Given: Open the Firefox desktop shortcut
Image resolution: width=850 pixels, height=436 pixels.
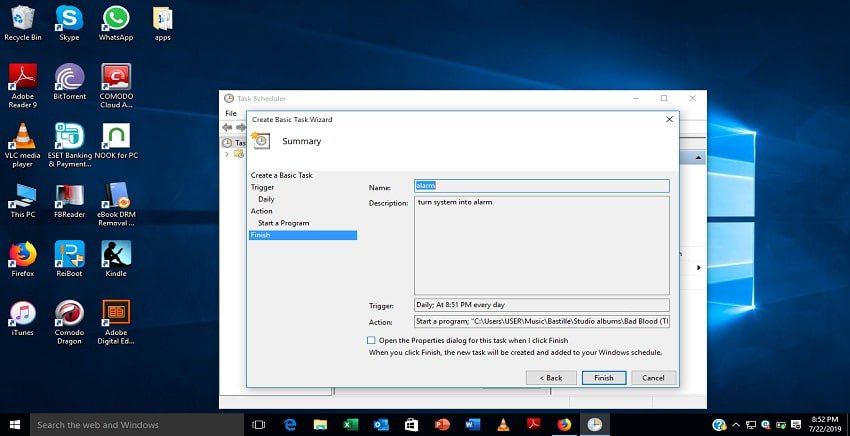Looking at the screenshot, I should click(x=23, y=259).
